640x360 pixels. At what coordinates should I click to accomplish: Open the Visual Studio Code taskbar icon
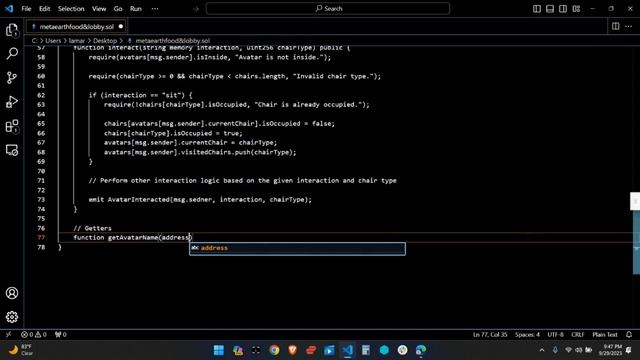(x=348, y=350)
